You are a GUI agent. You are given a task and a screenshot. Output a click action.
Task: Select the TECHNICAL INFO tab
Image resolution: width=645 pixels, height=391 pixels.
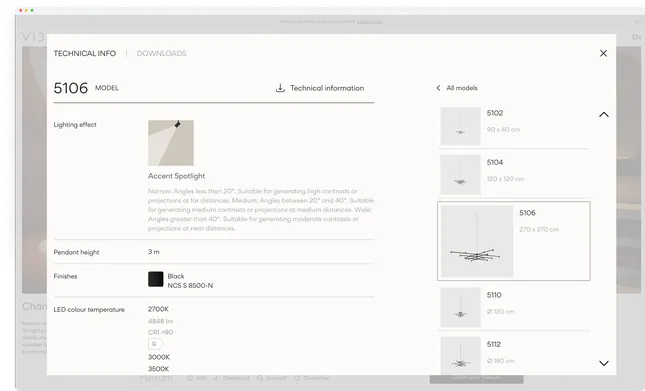point(85,53)
